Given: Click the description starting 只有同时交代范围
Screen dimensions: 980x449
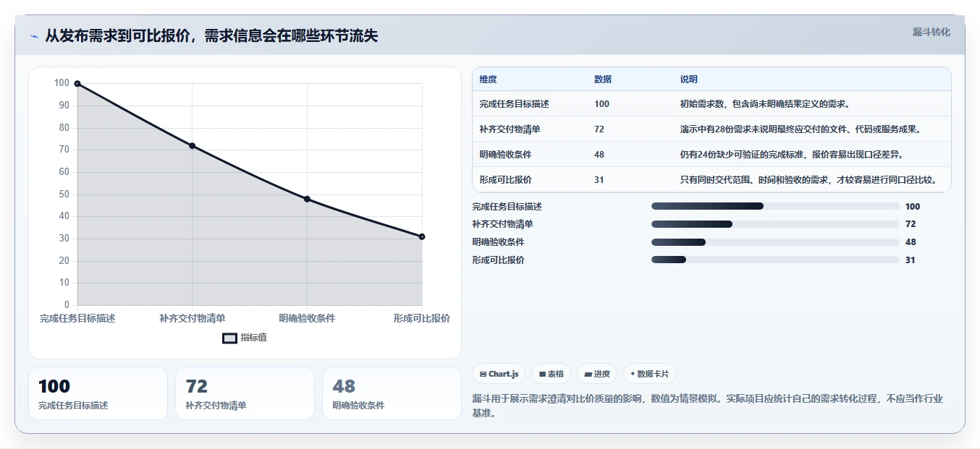Looking at the screenshot, I should click(808, 180).
